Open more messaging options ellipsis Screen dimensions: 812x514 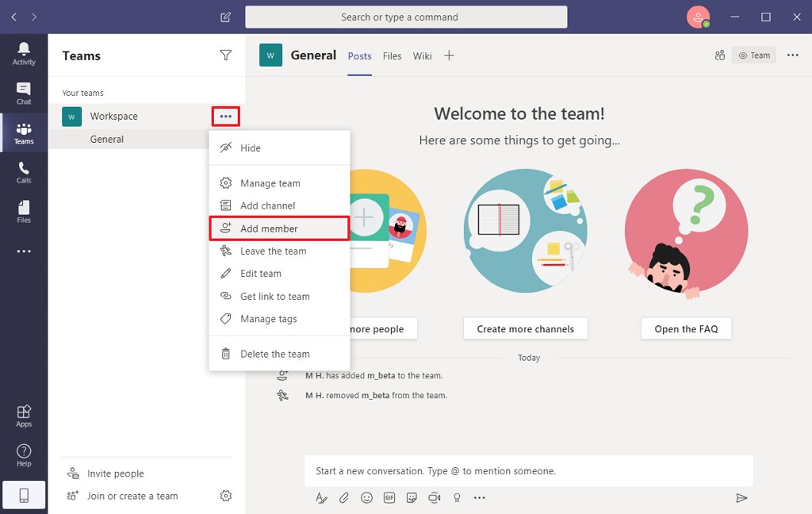(480, 498)
